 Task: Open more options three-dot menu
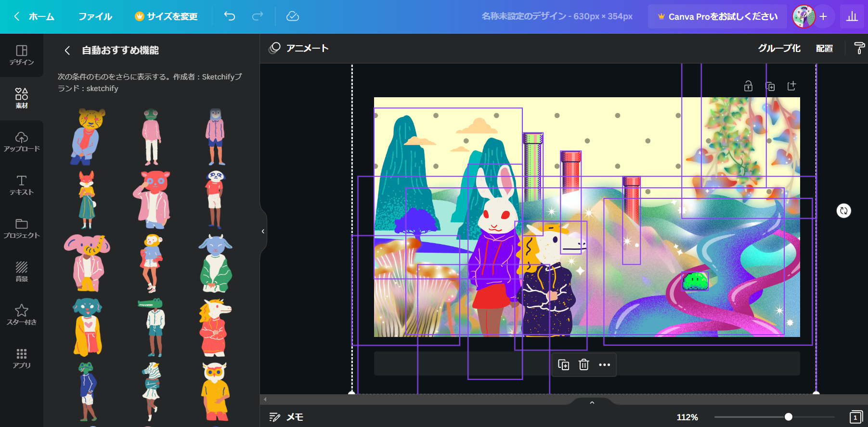(605, 365)
